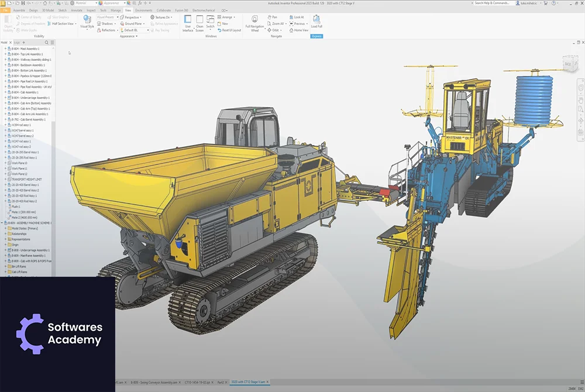Open the Full Navigation Wheel

(x=255, y=19)
